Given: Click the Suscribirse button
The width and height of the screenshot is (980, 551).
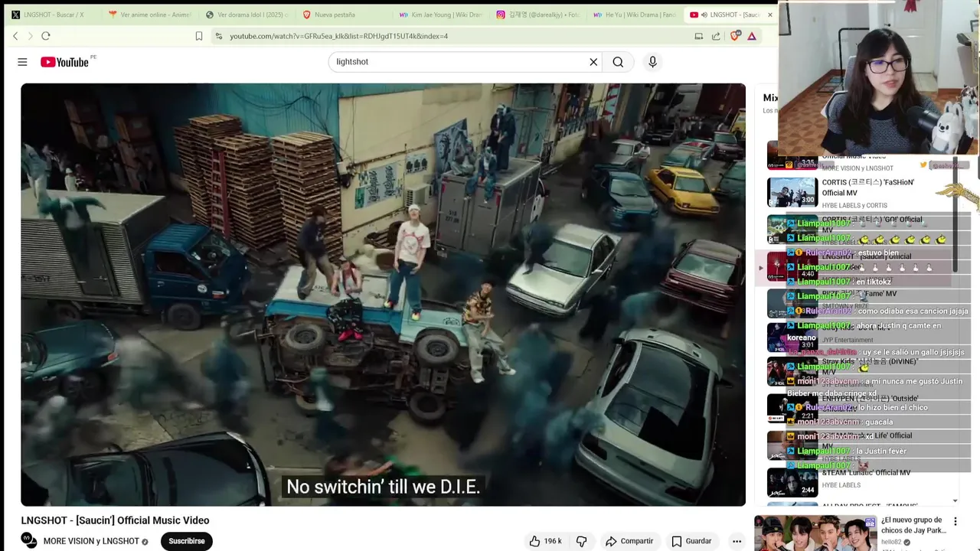Looking at the screenshot, I should coord(187,541).
